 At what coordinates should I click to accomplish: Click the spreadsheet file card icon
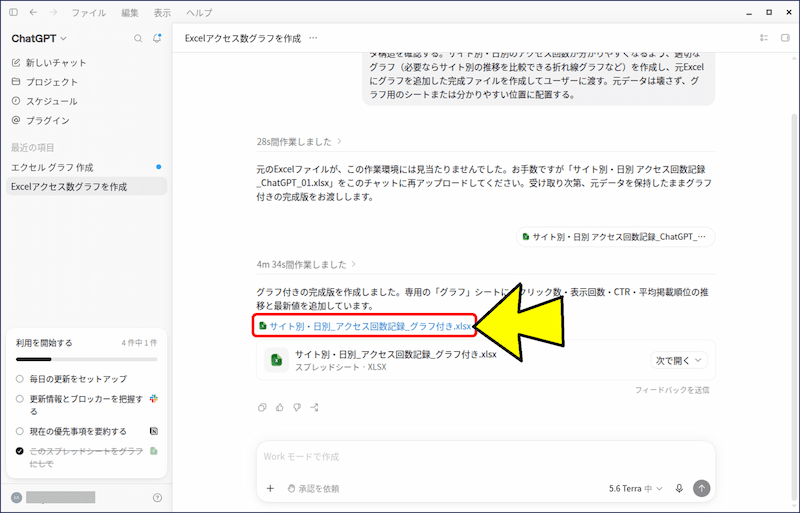click(x=277, y=360)
